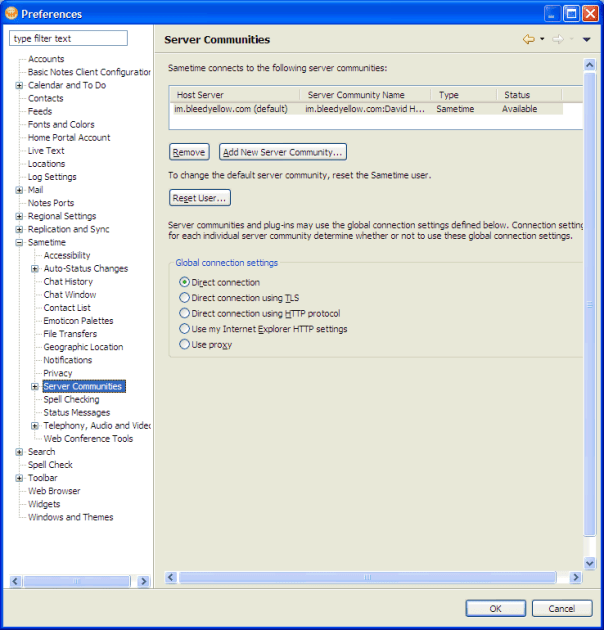Select File Transfers preferences
Screen dimensions: 604x630
[x=70, y=334]
